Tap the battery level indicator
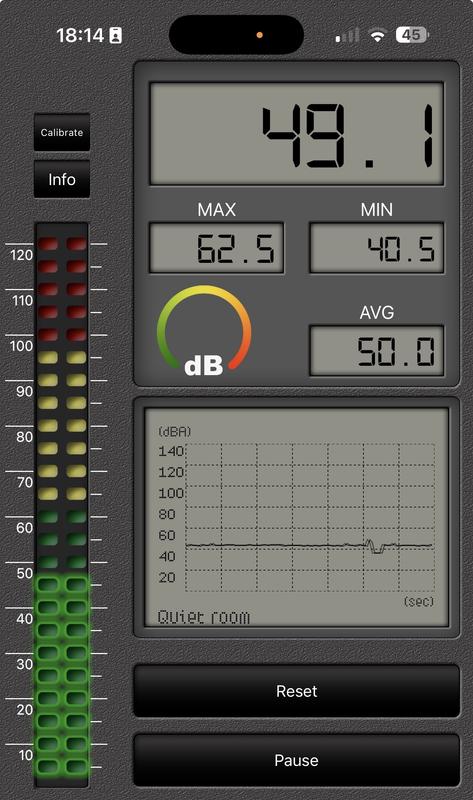The height and width of the screenshot is (800, 473). tap(412, 35)
